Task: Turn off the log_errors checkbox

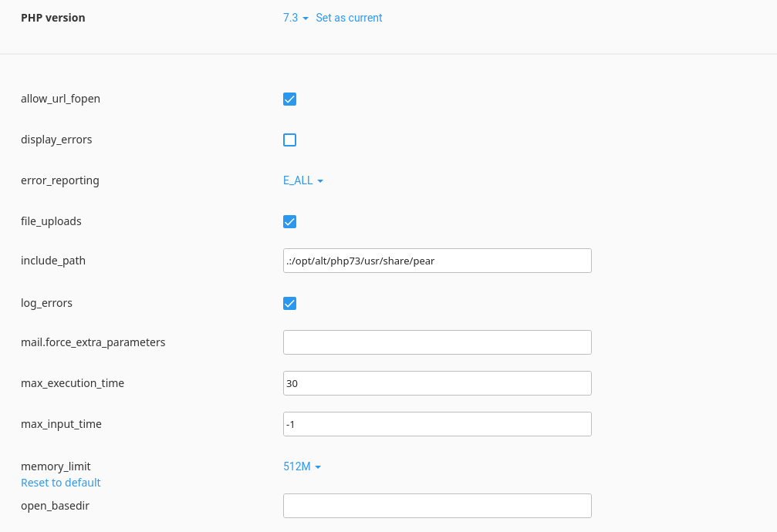Action: click(290, 303)
